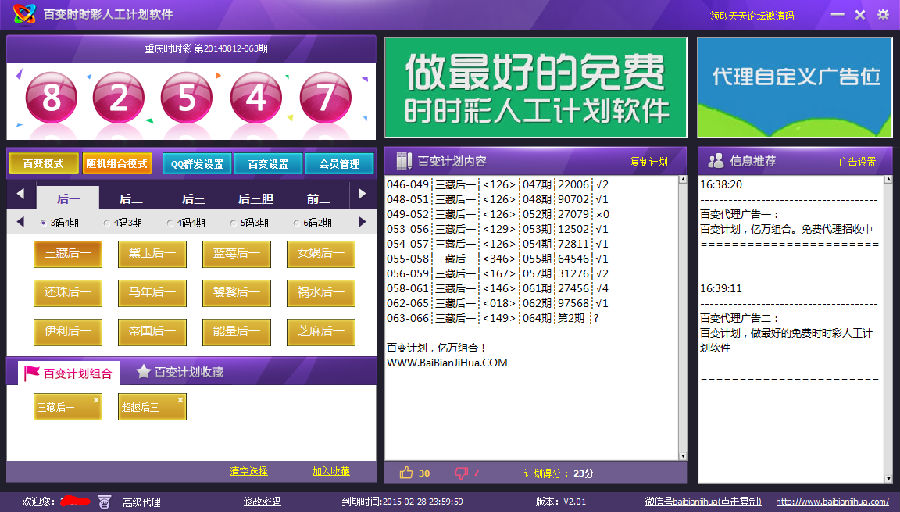Show more play-type tabs with right arrow

click(x=362, y=194)
